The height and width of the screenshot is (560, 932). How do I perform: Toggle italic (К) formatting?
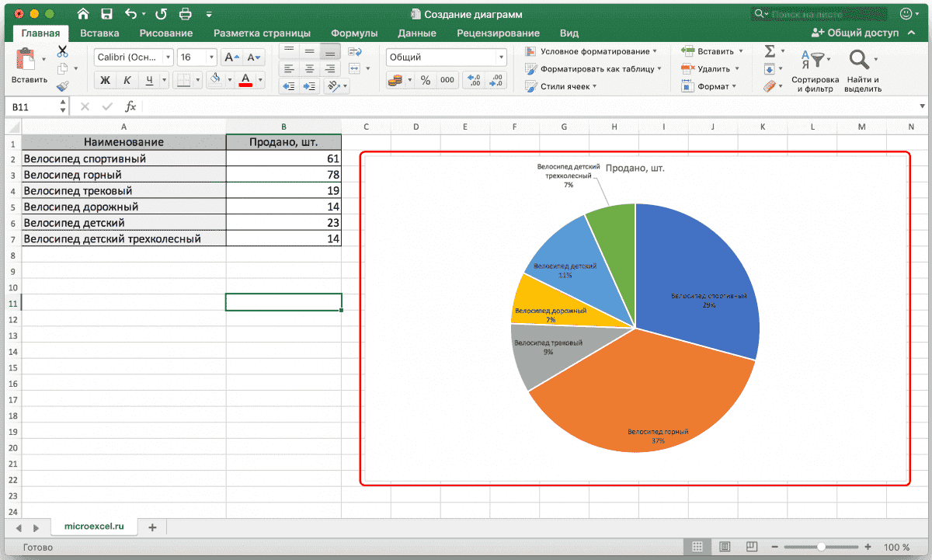(x=127, y=80)
